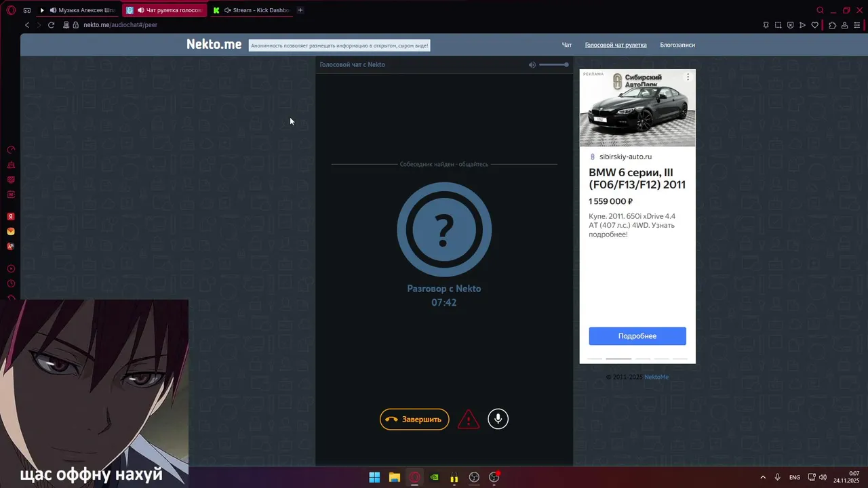The image size is (868, 488).
Task: Open the NVIDIA app on the taskbar
Action: coord(434,477)
